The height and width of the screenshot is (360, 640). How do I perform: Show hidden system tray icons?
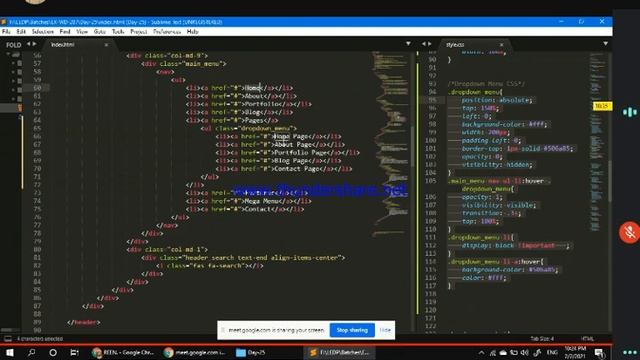pos(482,353)
